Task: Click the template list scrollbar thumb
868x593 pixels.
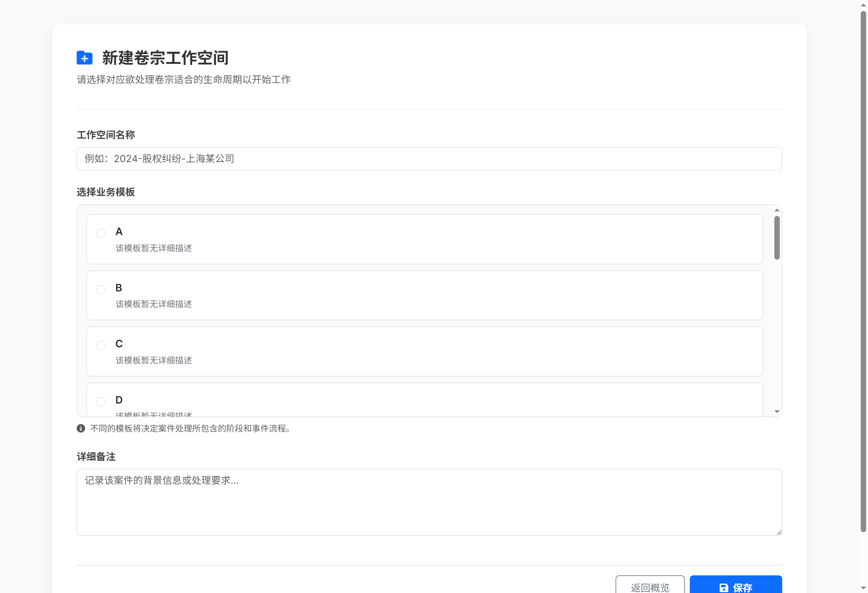Action: click(x=777, y=238)
